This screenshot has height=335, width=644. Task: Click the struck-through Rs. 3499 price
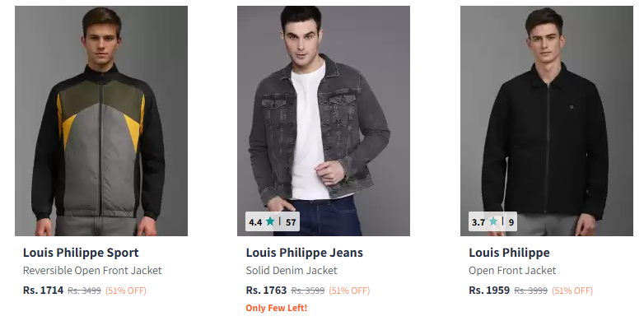click(84, 291)
